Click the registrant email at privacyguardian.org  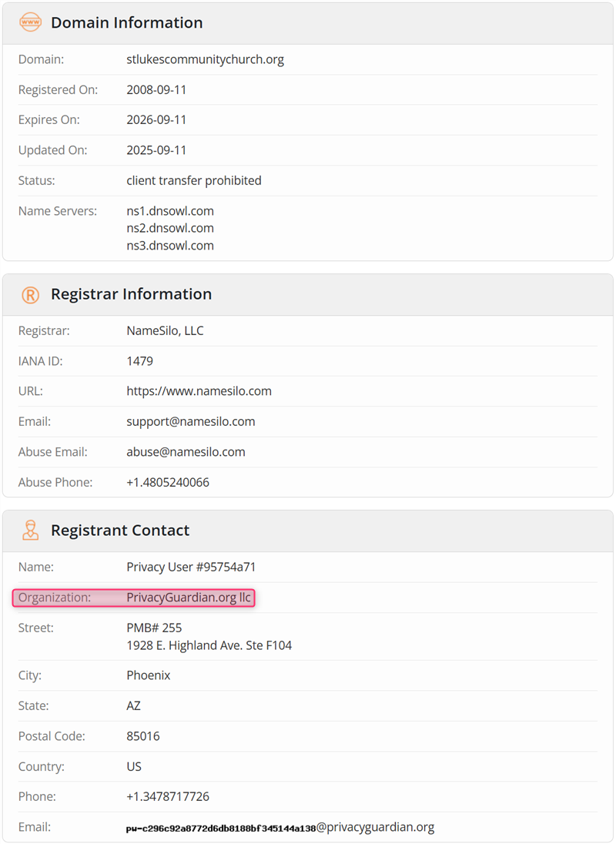click(280, 828)
